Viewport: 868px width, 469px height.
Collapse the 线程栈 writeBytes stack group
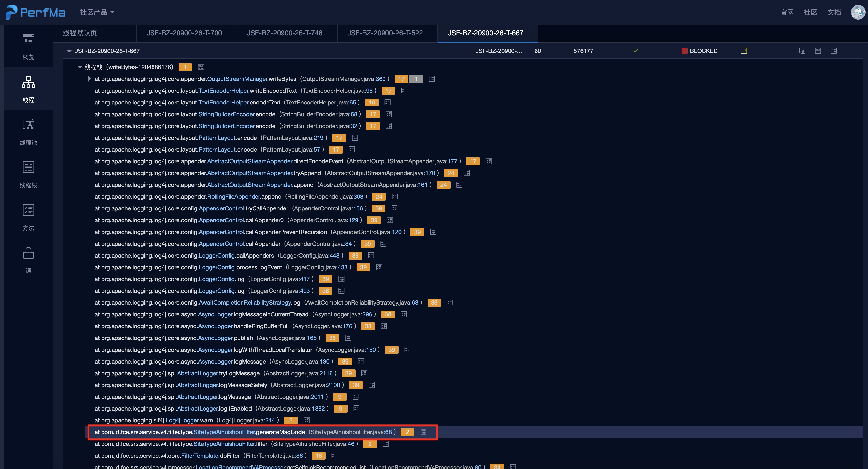(x=80, y=67)
